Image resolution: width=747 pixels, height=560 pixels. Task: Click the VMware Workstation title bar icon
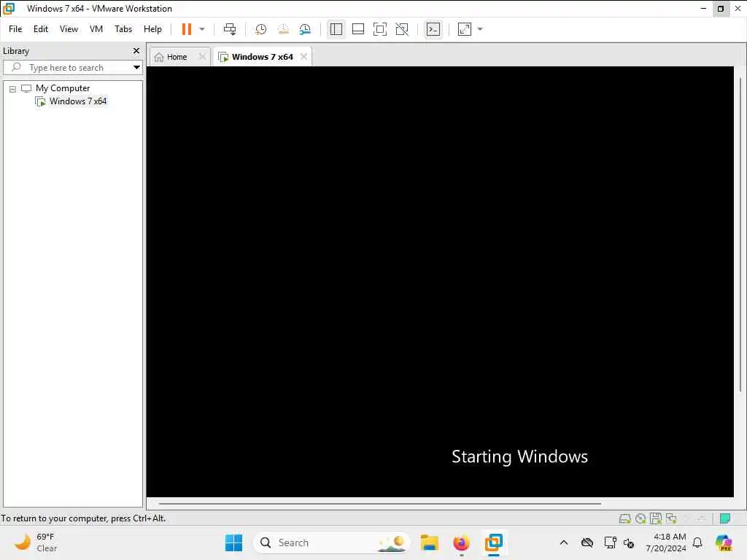tap(9, 9)
